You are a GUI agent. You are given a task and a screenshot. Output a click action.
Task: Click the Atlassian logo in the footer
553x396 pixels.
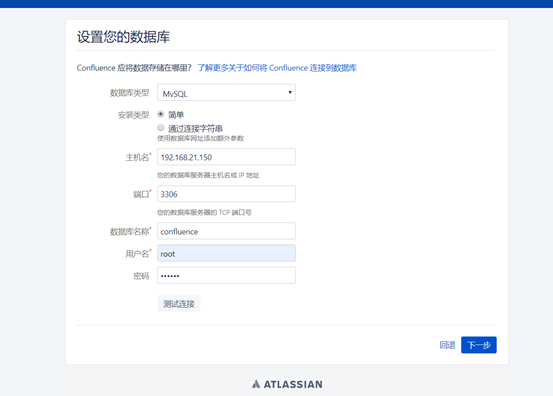tap(287, 384)
